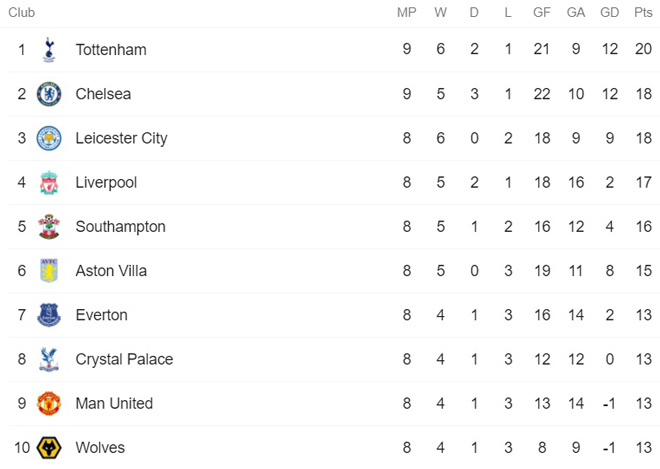Click the Pts column header
Image resolution: width=660 pixels, height=469 pixels.
point(643,12)
